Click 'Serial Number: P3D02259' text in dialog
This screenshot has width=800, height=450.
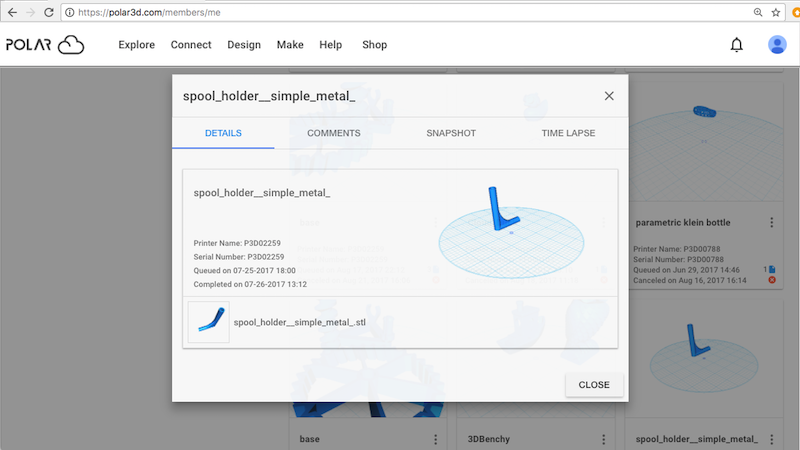pyautogui.click(x=239, y=257)
